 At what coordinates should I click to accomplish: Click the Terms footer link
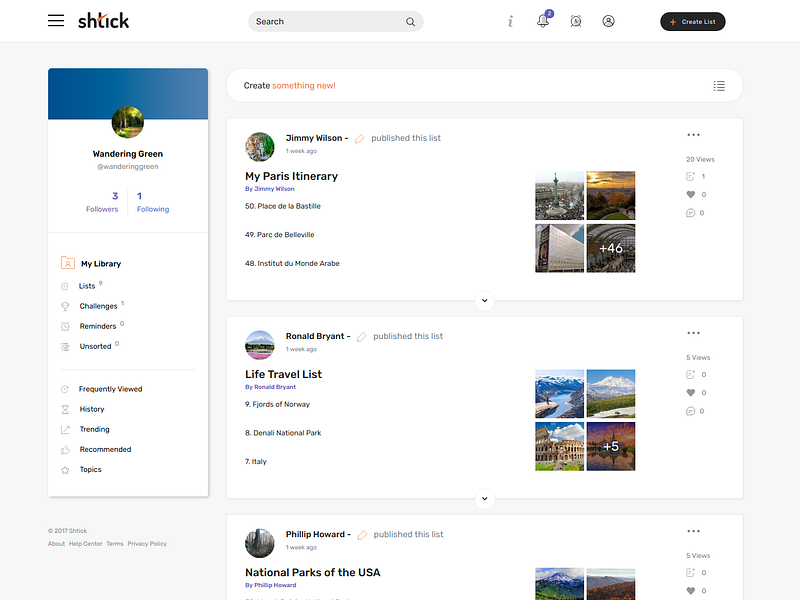click(x=115, y=544)
